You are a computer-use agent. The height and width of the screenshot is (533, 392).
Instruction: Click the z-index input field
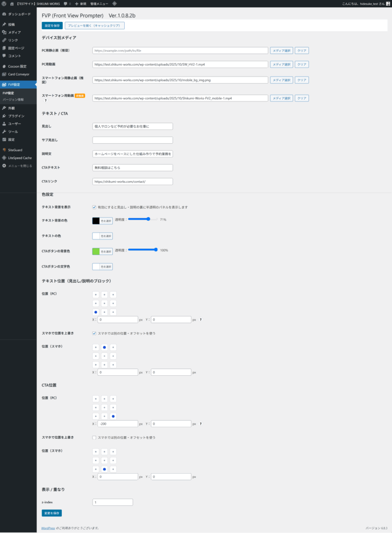click(x=113, y=502)
